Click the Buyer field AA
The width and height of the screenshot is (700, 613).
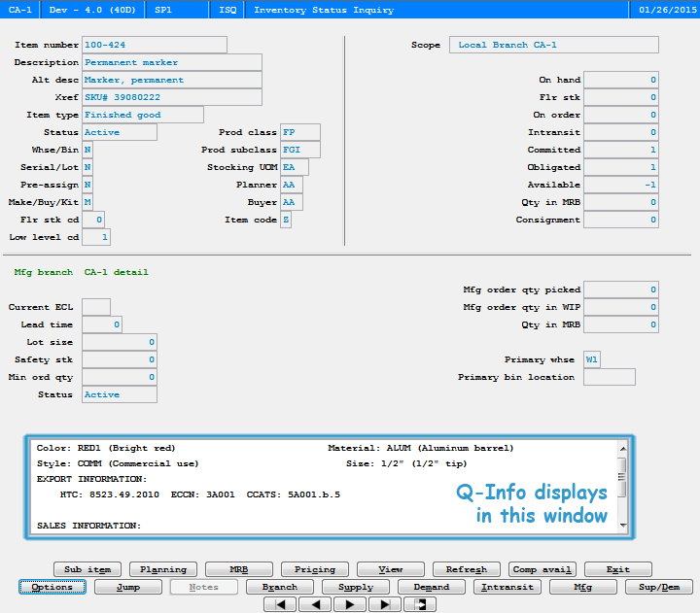tap(292, 202)
